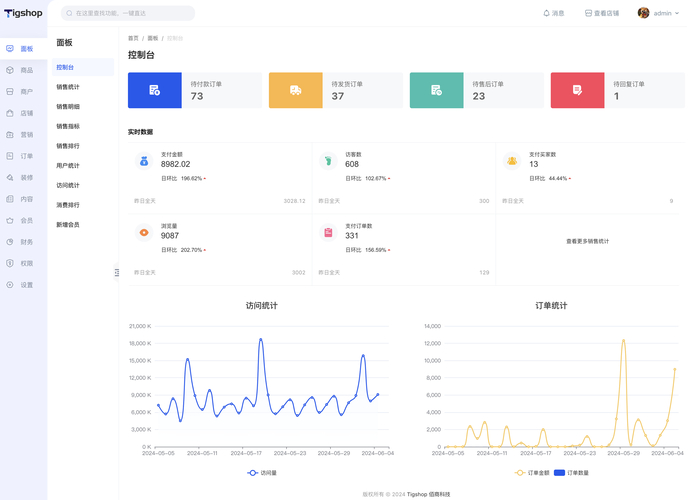Open 查看更多销售统计 link
The width and height of the screenshot is (689, 500).
587,241
